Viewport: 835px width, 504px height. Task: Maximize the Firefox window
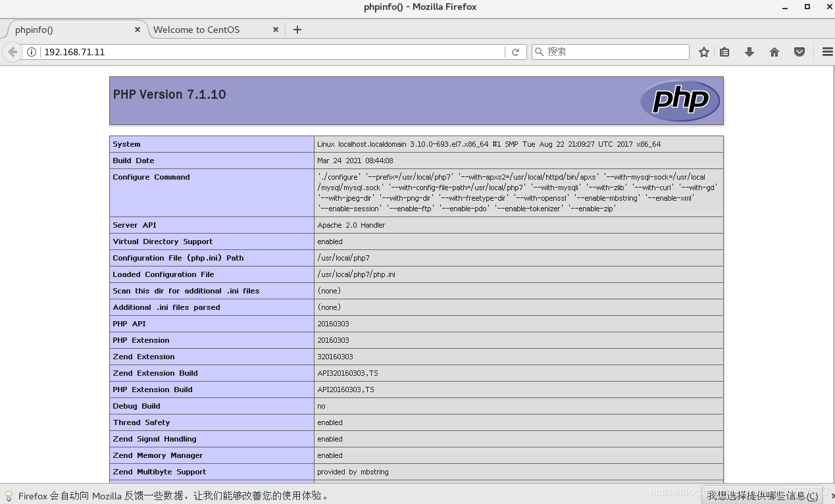tap(807, 7)
